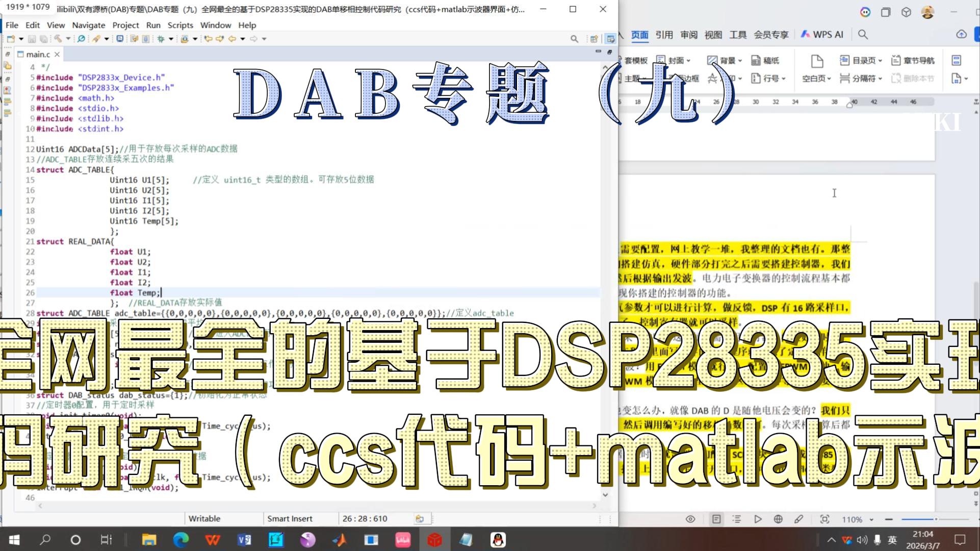Image resolution: width=980 pixels, height=551 pixels.
Task: Toggle Chinese/English input indicator in tray
Action: [x=892, y=540]
